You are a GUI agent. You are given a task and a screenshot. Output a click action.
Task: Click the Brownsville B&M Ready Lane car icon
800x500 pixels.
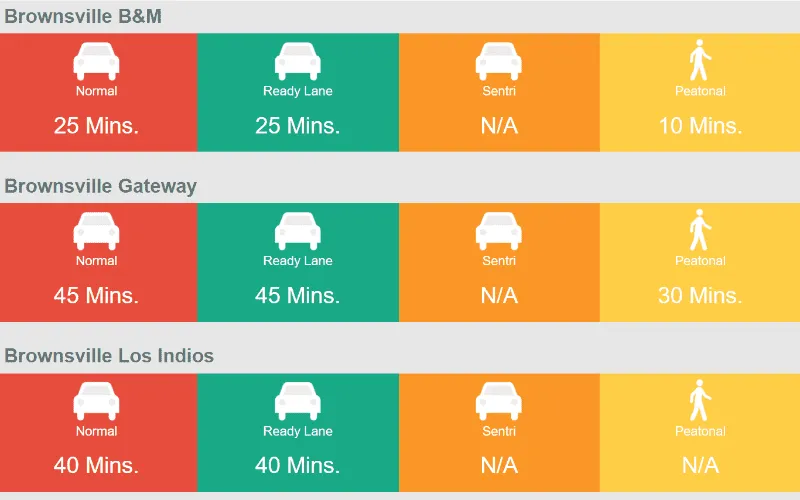tap(297, 61)
